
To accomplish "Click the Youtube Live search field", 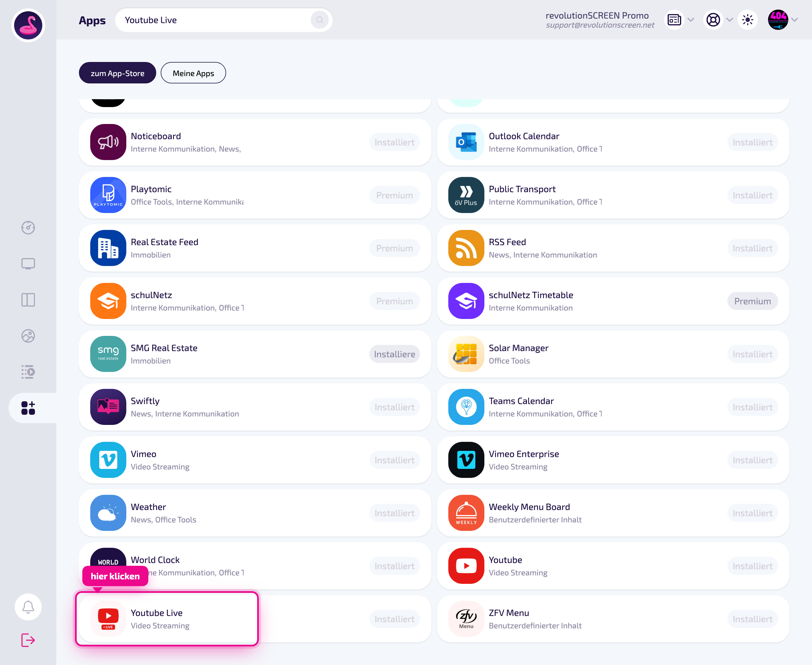I will point(223,20).
